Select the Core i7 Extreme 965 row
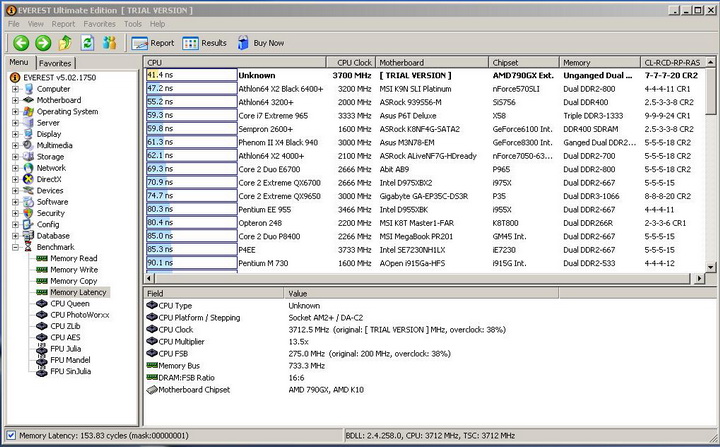The width and height of the screenshot is (720, 447). pyautogui.click(x=425, y=116)
